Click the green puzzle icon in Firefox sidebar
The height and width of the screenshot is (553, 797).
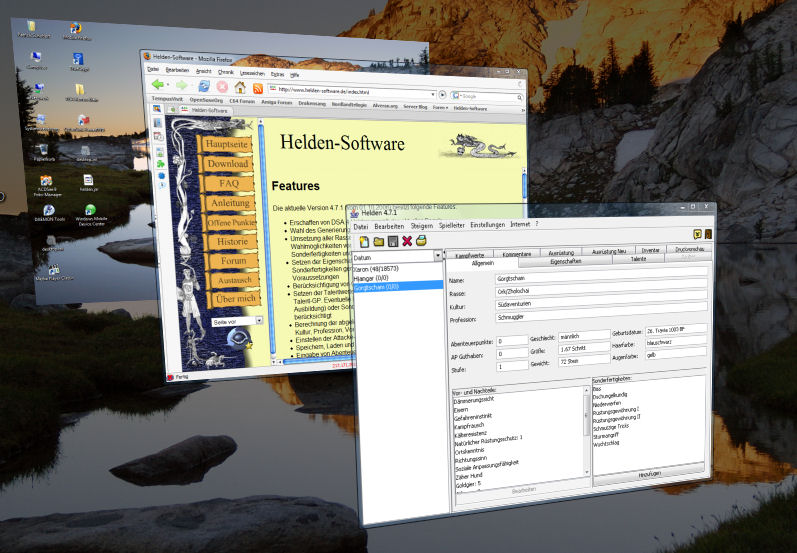click(x=160, y=164)
